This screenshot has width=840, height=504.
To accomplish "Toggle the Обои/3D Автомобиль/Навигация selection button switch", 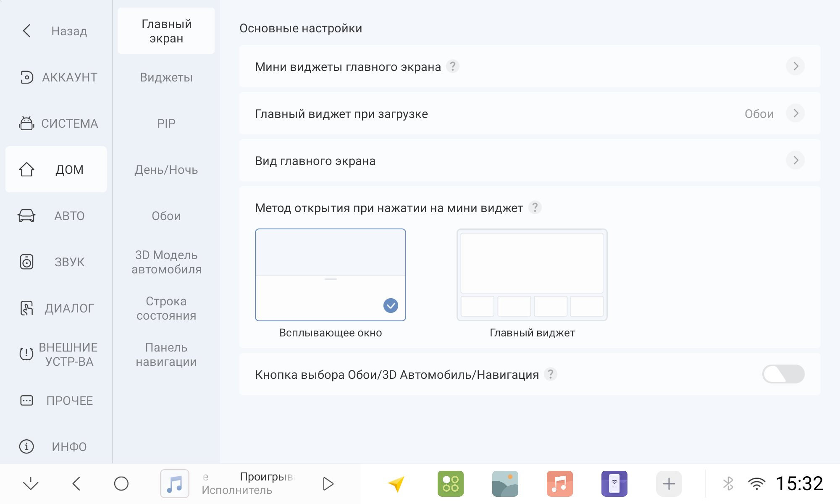I will tap(783, 374).
